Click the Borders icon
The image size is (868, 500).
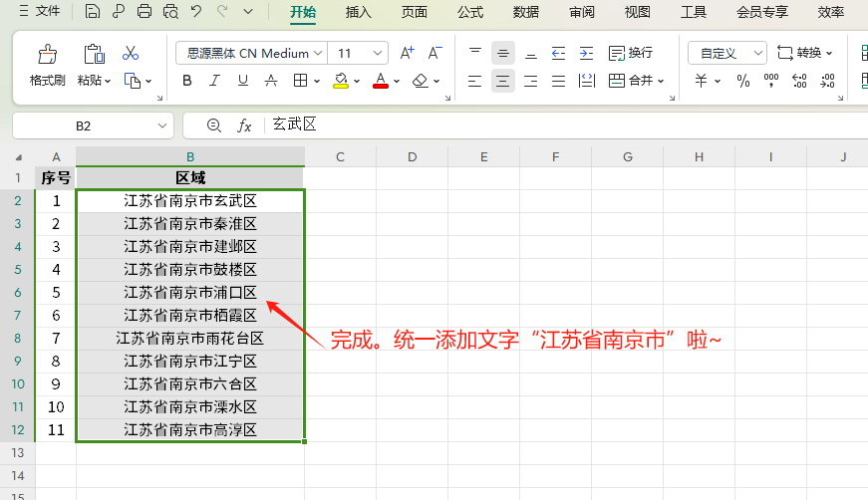300,81
